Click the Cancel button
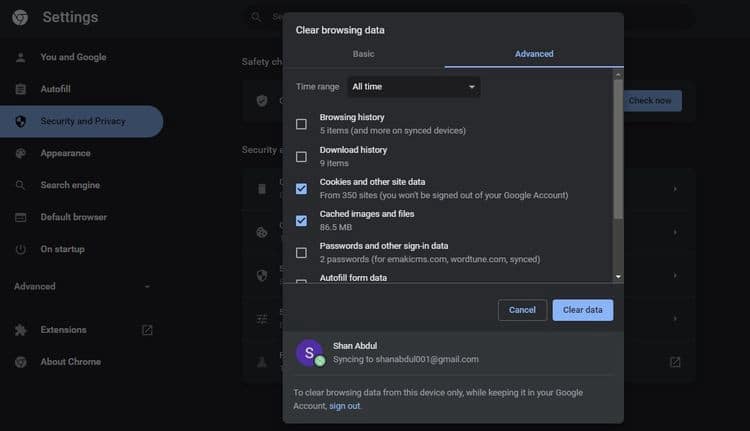 (x=522, y=310)
